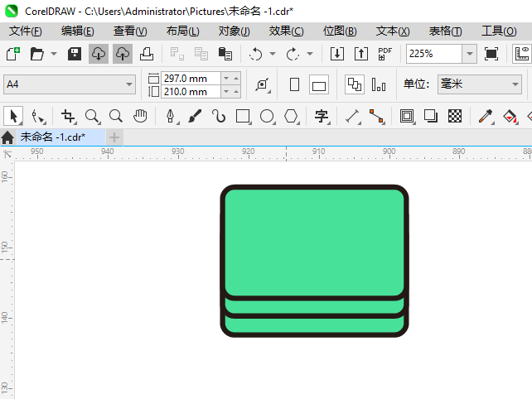Add a new document with plus tab

click(114, 137)
